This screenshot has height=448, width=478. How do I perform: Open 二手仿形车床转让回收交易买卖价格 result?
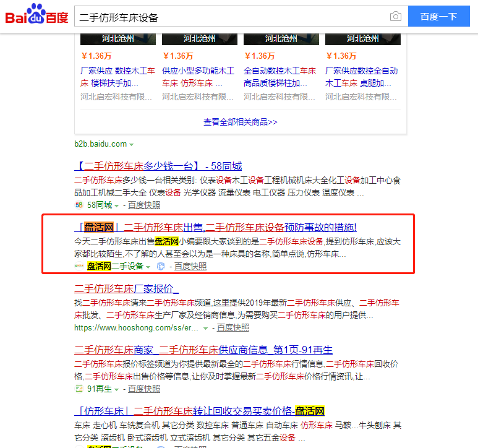click(x=199, y=411)
